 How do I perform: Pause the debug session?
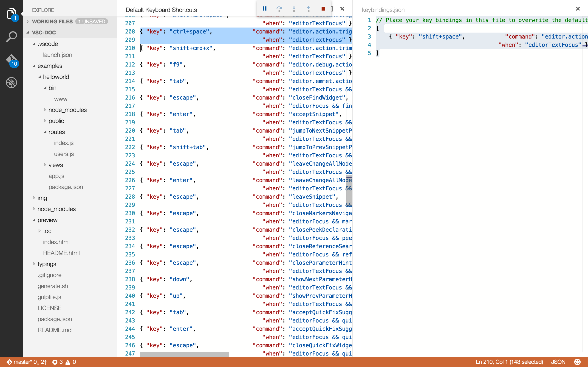(265, 9)
